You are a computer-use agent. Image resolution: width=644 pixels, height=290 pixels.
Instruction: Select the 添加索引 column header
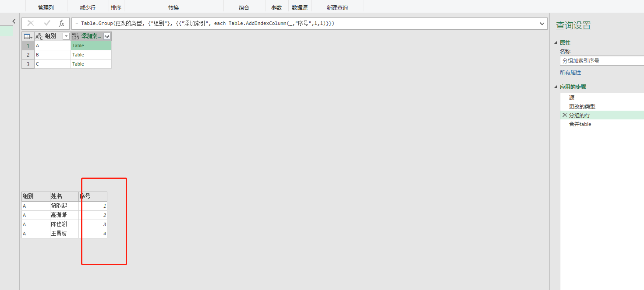click(x=91, y=36)
